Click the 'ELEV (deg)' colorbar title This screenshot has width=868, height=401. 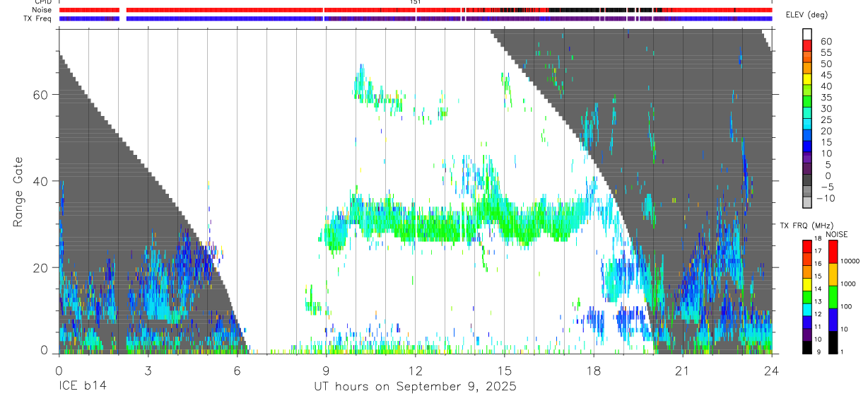(807, 16)
